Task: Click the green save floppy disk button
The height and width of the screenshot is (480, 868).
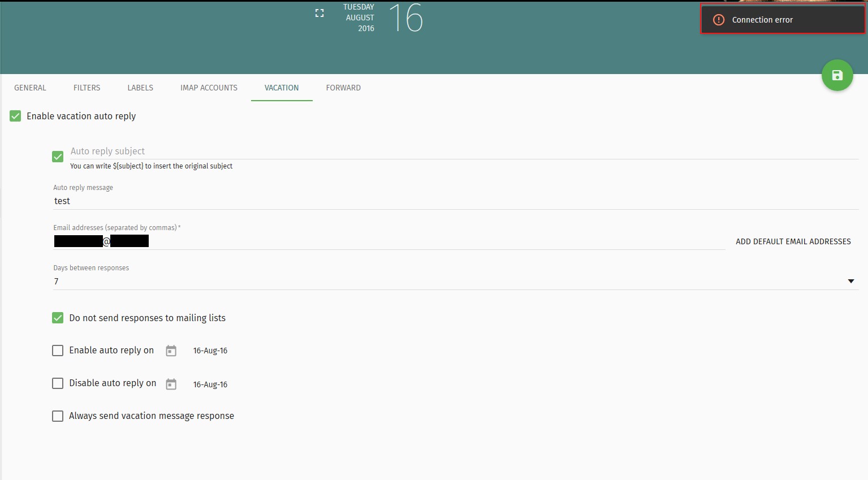Action: [837, 75]
